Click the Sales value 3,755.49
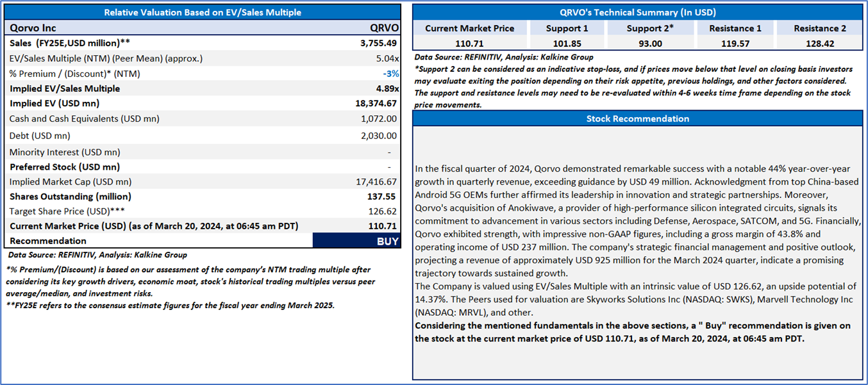This screenshot has height=385, width=868. [x=379, y=43]
